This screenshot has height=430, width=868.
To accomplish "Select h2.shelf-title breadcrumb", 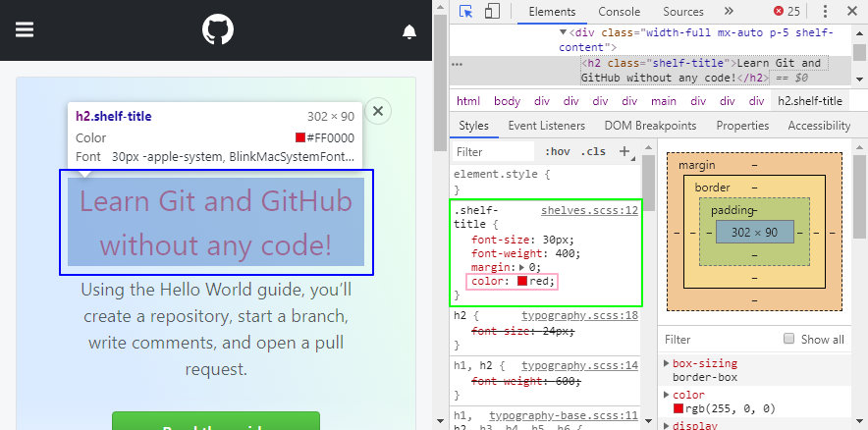I will tap(810, 101).
